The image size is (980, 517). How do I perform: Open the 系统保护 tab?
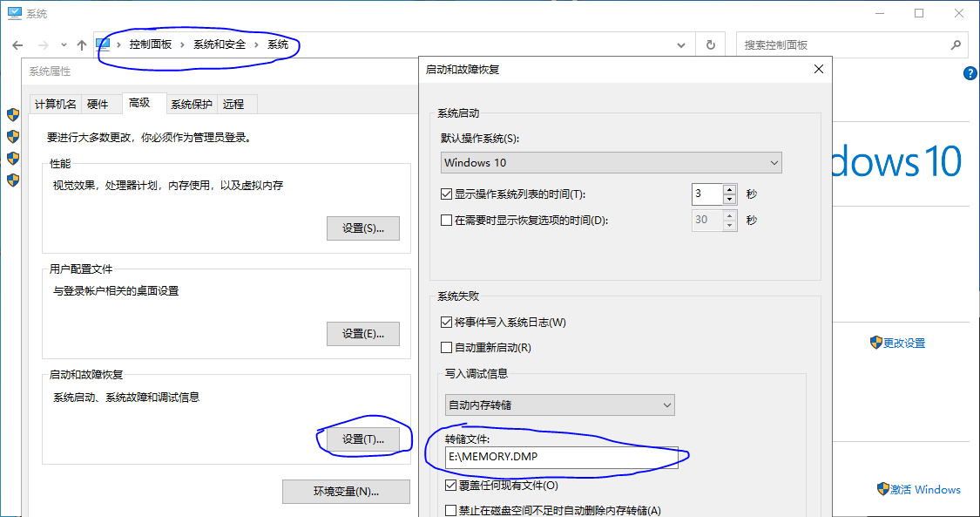click(x=192, y=105)
